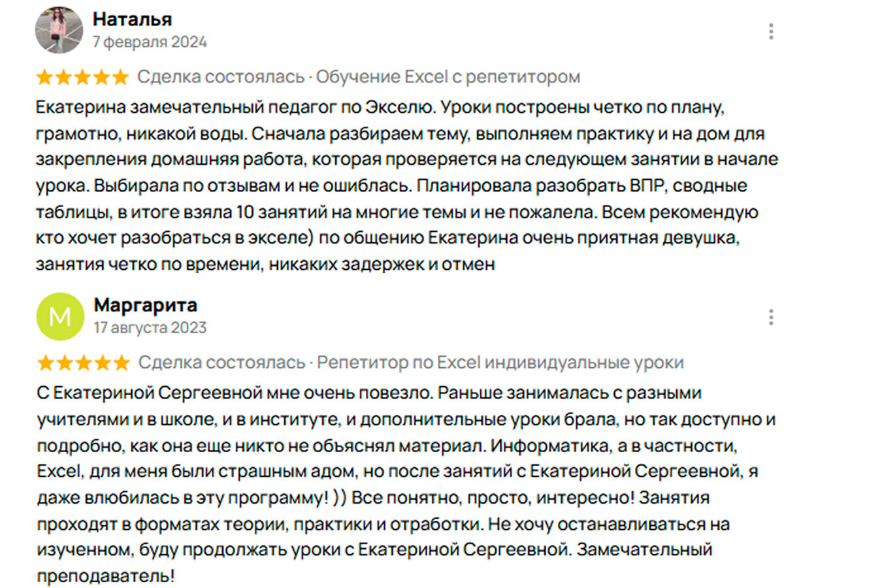Open reviewer name Наталья
The image size is (882, 588).
point(133,20)
